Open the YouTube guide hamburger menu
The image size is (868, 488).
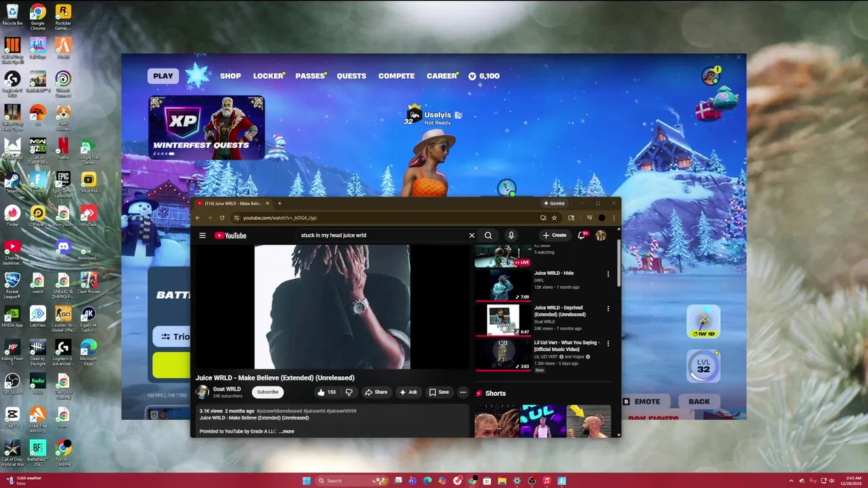(202, 236)
